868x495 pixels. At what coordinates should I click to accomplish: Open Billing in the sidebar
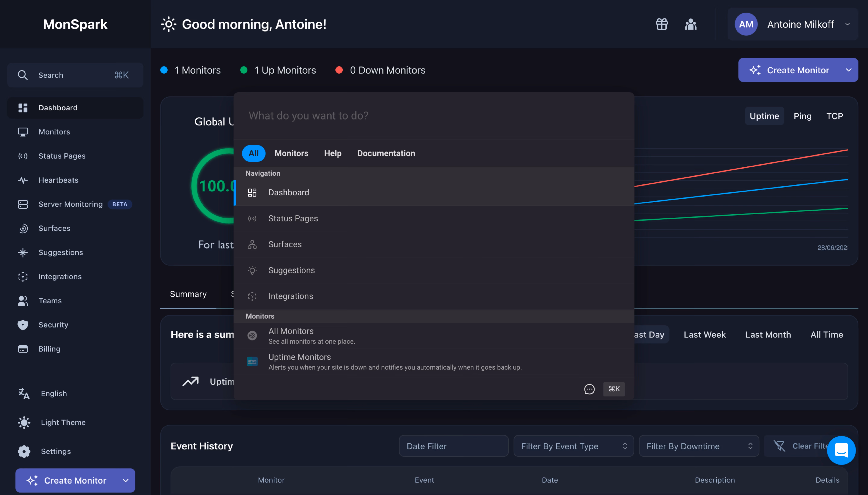75,349
